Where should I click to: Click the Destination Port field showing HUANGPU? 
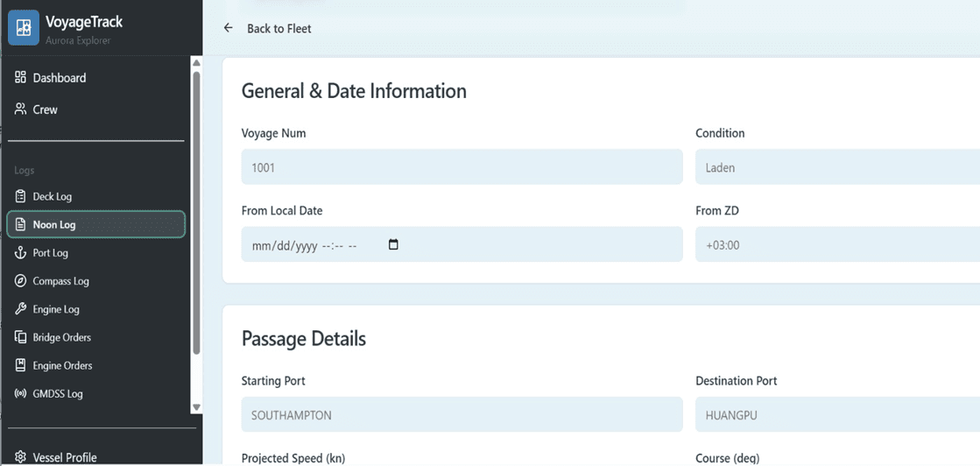[836, 415]
